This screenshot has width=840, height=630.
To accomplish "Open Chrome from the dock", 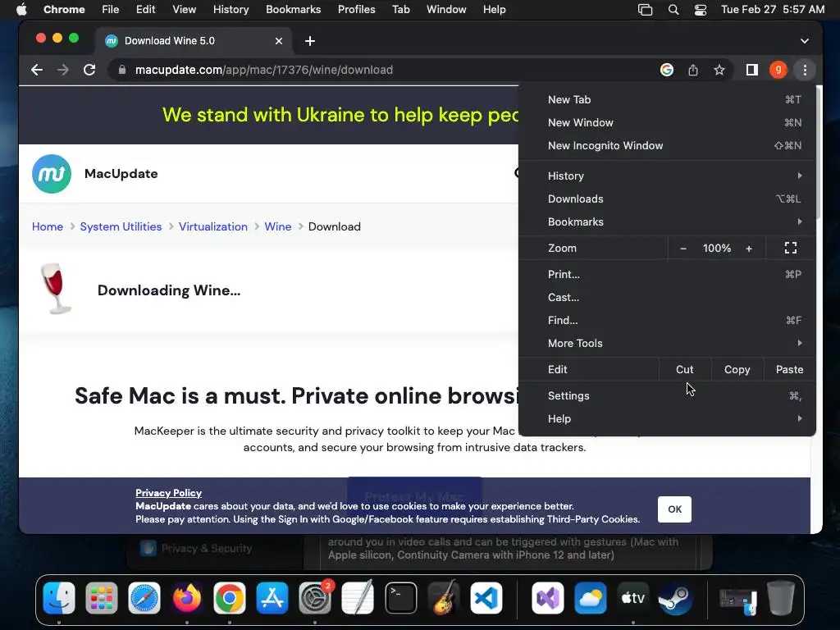I will click(230, 598).
